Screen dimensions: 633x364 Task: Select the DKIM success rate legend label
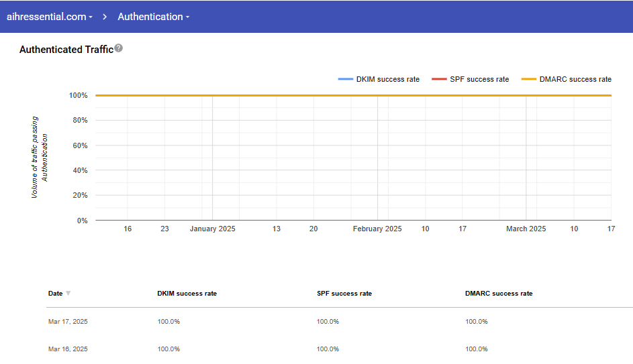coord(388,79)
